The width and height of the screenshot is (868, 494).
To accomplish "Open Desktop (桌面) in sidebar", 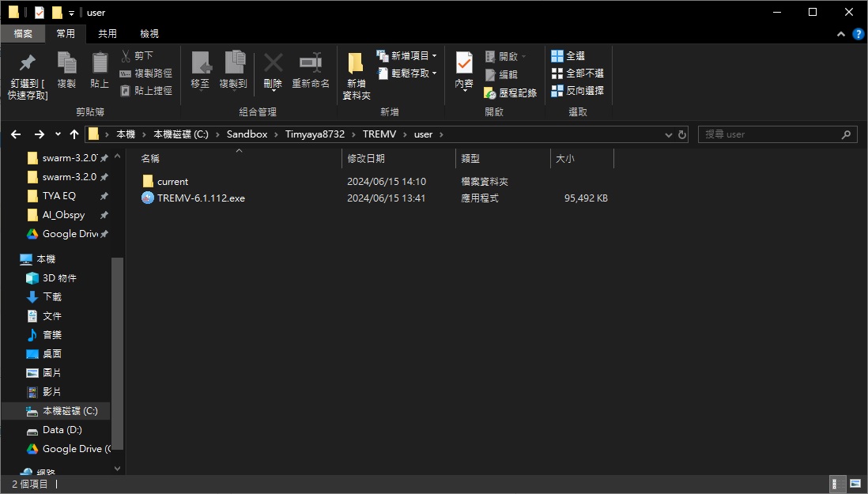I will (52, 353).
